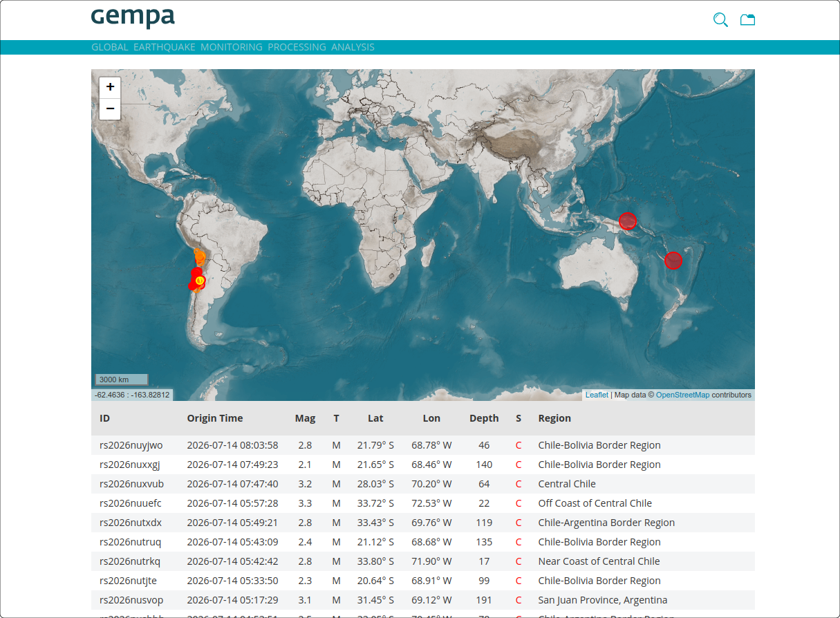The width and height of the screenshot is (840, 618).
Task: Open event rs2026nusvop
Action: point(131,600)
